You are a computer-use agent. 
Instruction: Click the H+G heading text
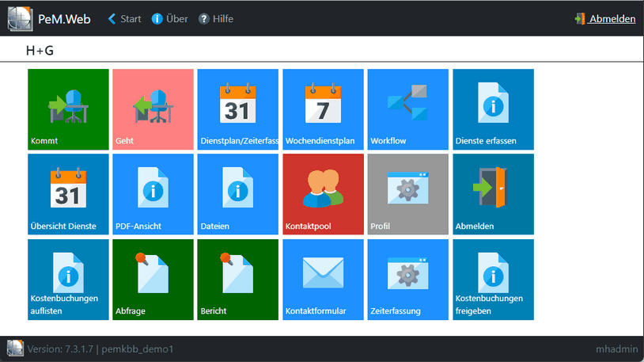pyautogui.click(x=40, y=51)
